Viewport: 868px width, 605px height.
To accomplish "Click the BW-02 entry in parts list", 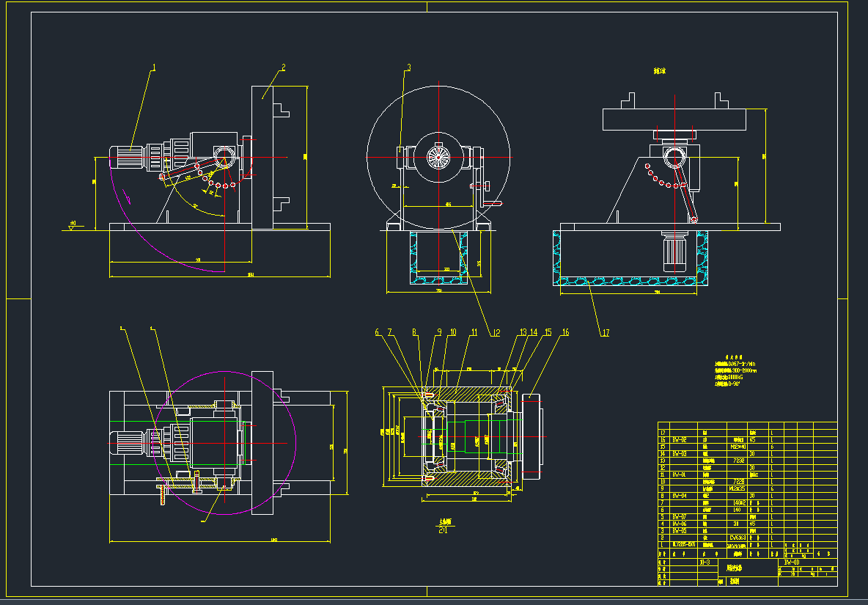I will (x=680, y=440).
